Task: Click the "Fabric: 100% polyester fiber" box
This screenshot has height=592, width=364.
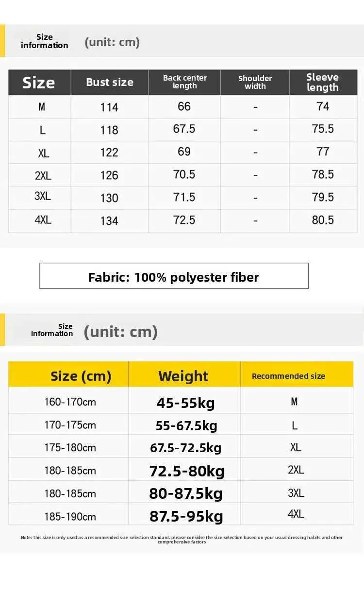Action: tap(174, 277)
